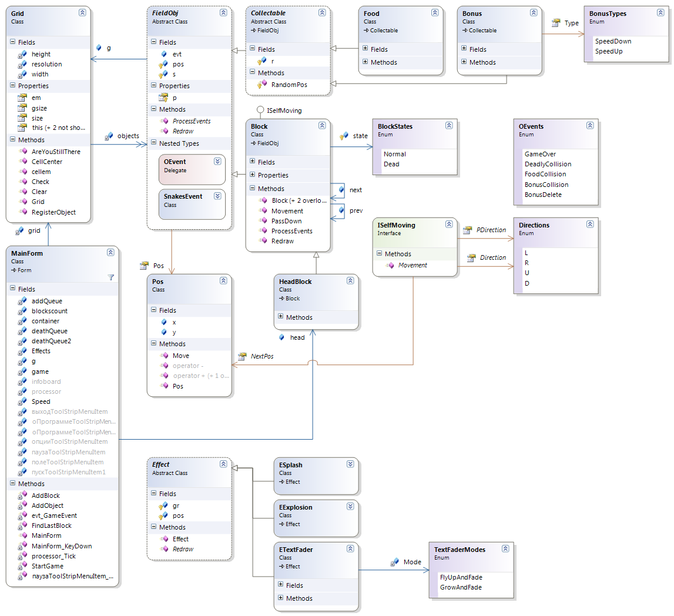The width and height of the screenshot is (674, 616).
Task: Select the blockscount field in MainForm
Action: [x=49, y=311]
